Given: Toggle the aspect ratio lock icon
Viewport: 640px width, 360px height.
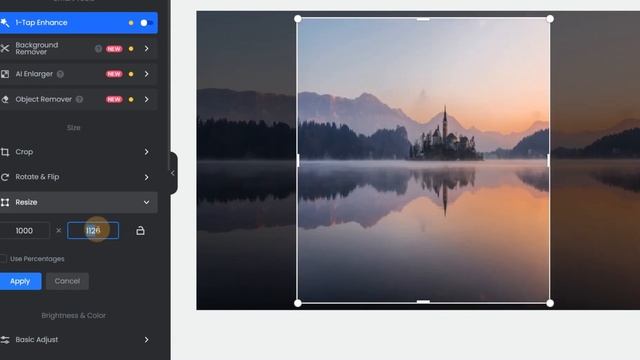Looking at the screenshot, I should 140,231.
